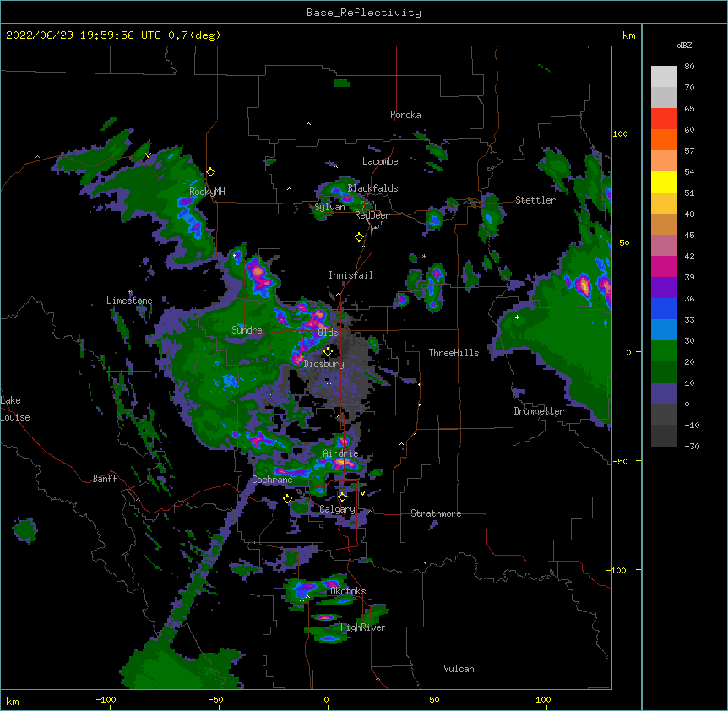Click the Olds label
This screenshot has width=728, height=711.
pyautogui.click(x=328, y=333)
